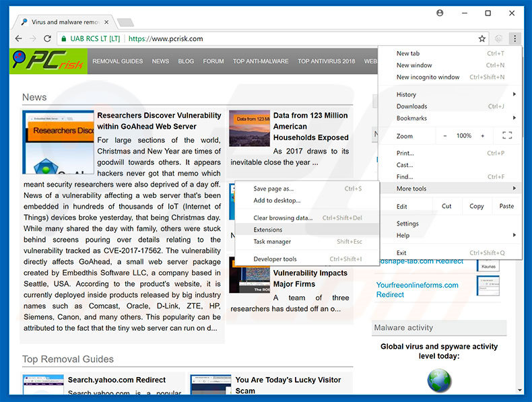Select Extensions from More tools submenu
Screen dimensions: 532x402
[x=268, y=230]
